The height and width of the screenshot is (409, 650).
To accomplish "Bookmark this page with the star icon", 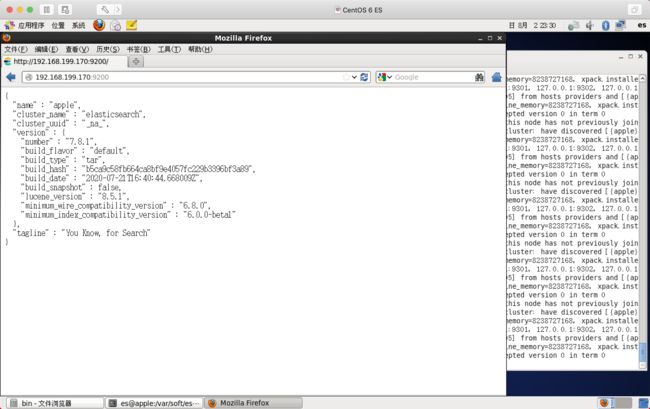I will [x=345, y=77].
